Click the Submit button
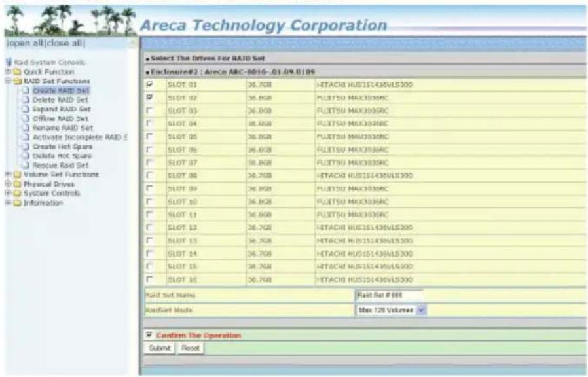The height and width of the screenshot is (377, 588). point(160,348)
